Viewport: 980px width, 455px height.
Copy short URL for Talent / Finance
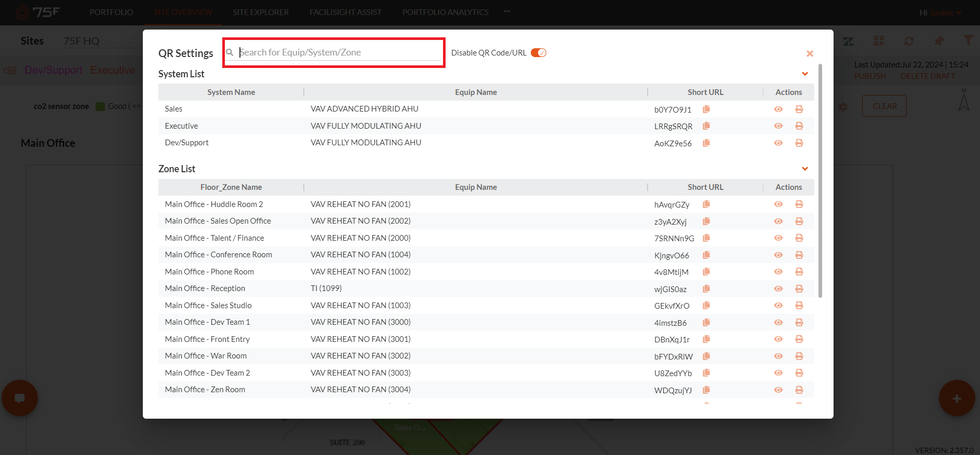[x=706, y=238]
